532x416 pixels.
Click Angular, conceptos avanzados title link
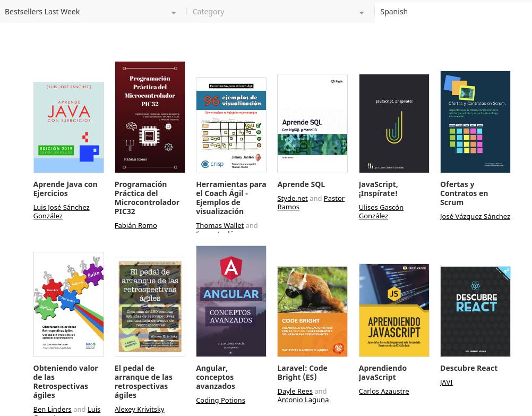tap(216, 377)
